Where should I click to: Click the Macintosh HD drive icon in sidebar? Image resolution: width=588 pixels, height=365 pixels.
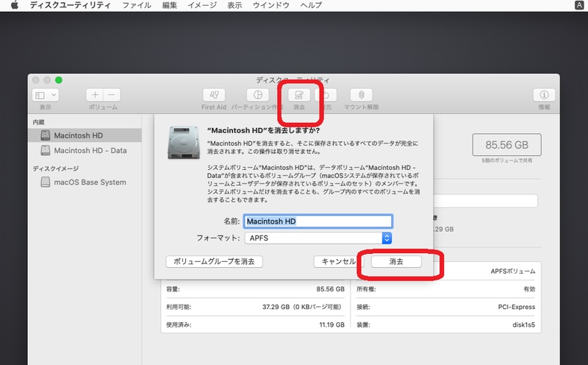[x=46, y=135]
